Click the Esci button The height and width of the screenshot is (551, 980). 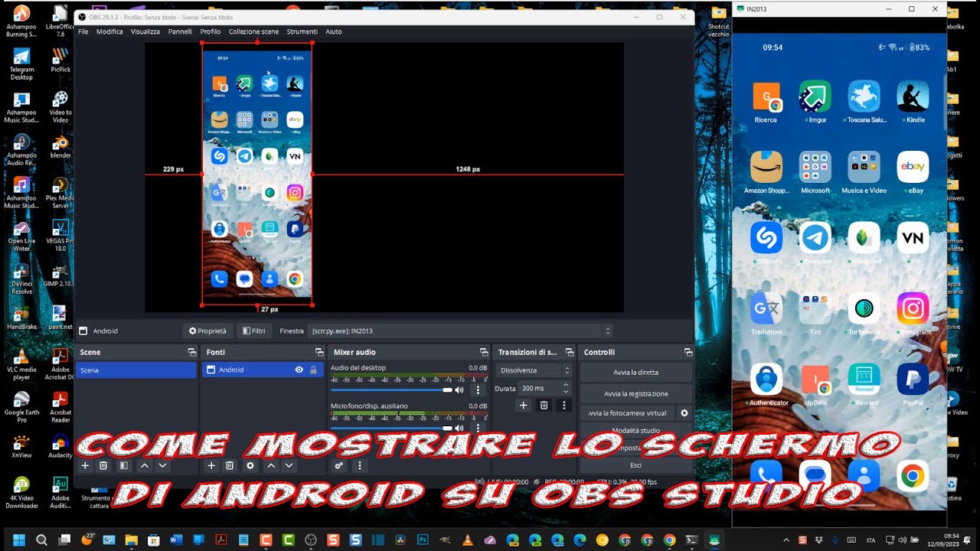(635, 465)
